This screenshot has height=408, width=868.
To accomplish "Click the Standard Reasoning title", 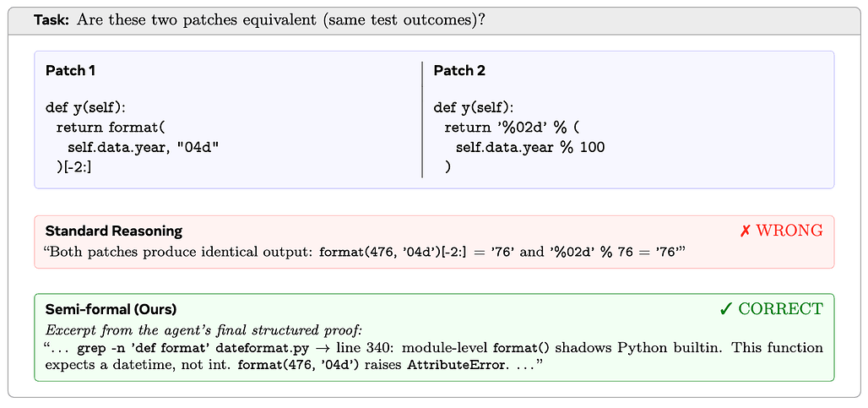I will [x=113, y=231].
